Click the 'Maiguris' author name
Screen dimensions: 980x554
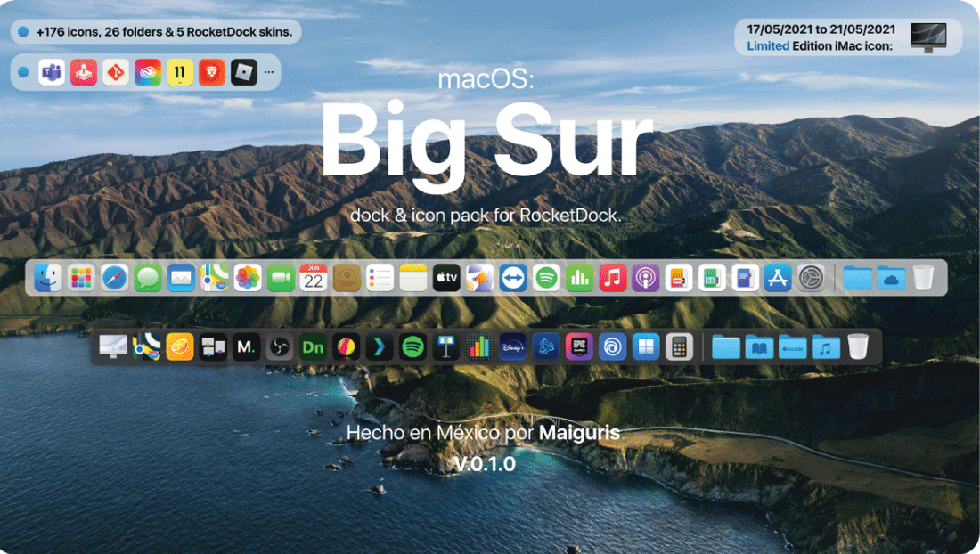pyautogui.click(x=579, y=432)
